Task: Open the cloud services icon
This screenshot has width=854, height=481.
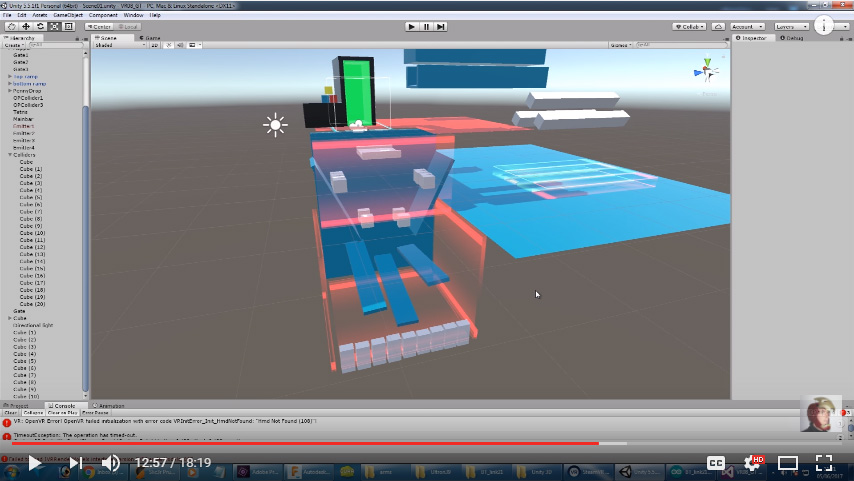Action: pyautogui.click(x=717, y=26)
